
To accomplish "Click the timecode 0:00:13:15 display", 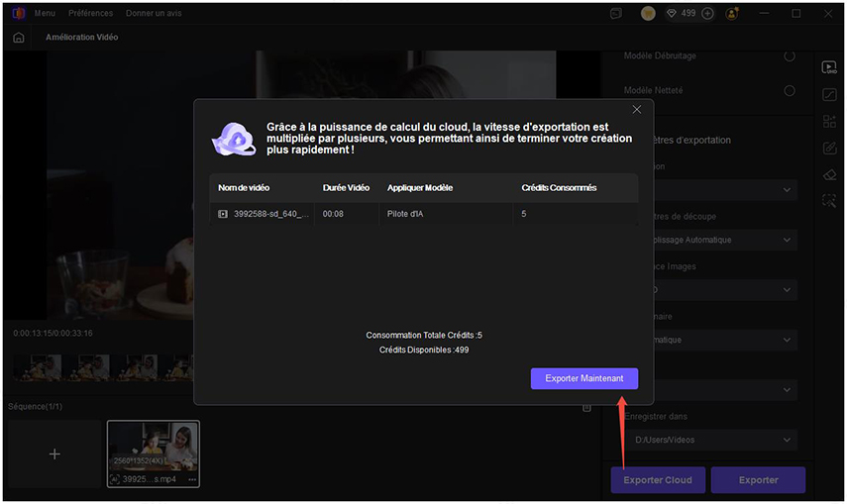I will coord(53,334).
